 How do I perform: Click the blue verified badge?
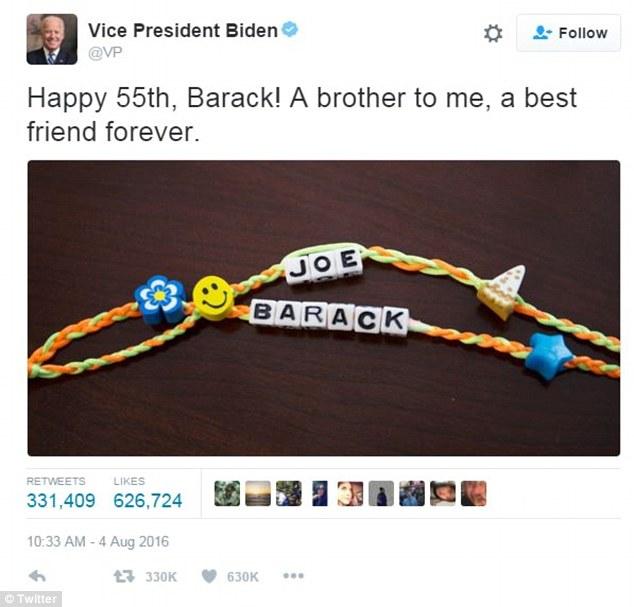tap(290, 30)
